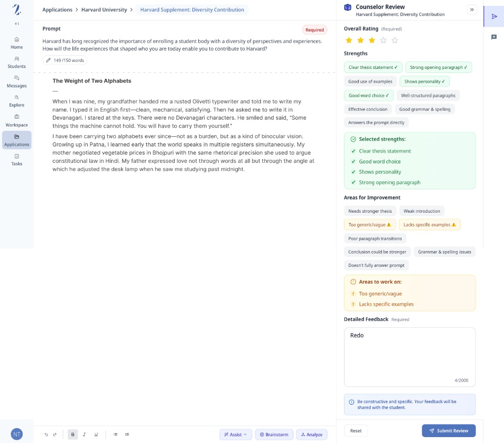
Task: Deselect the Strong opening paragraph strength
Action: pos(439,67)
